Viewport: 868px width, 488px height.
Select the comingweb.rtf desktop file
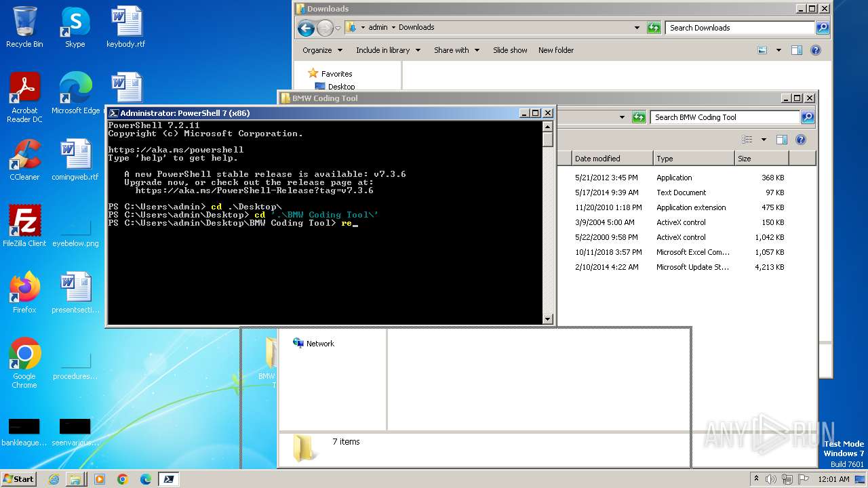tap(75, 160)
